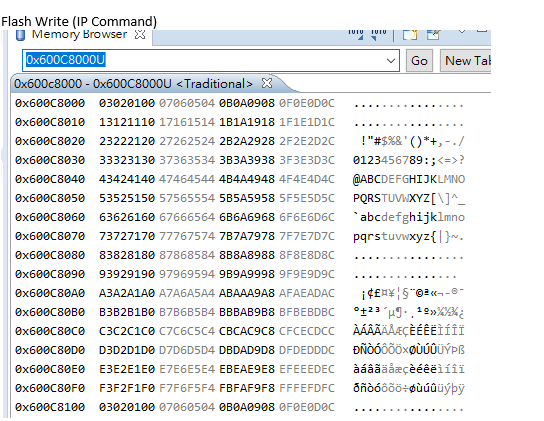Select address label 0x600C80E0
The height and width of the screenshot is (421, 544).
point(50,369)
